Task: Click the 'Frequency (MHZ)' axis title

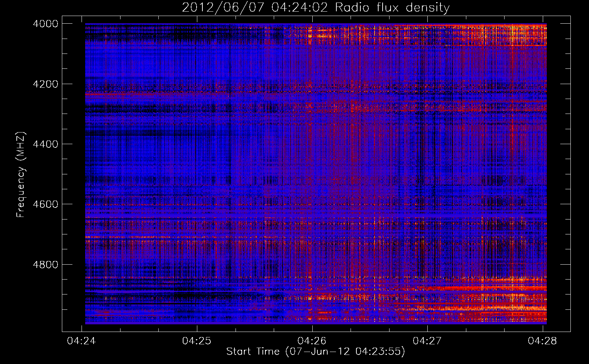Action: pos(21,175)
